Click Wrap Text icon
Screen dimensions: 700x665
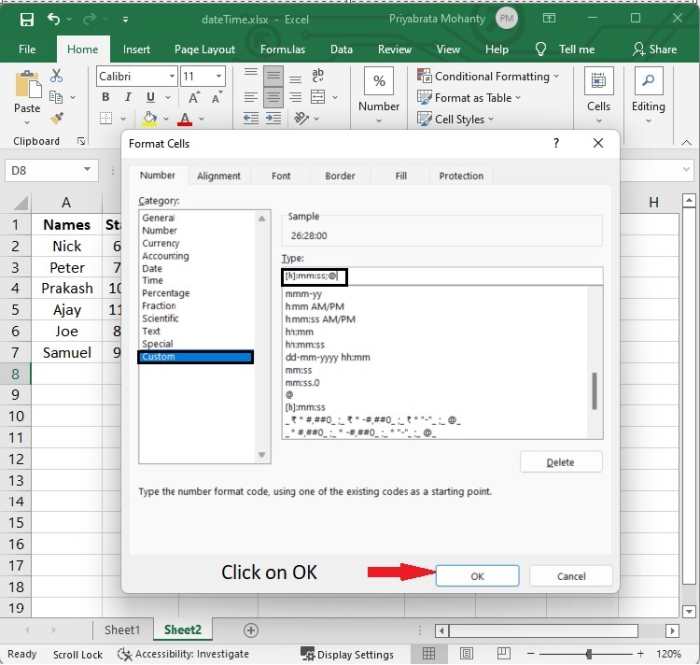pyautogui.click(x=318, y=75)
